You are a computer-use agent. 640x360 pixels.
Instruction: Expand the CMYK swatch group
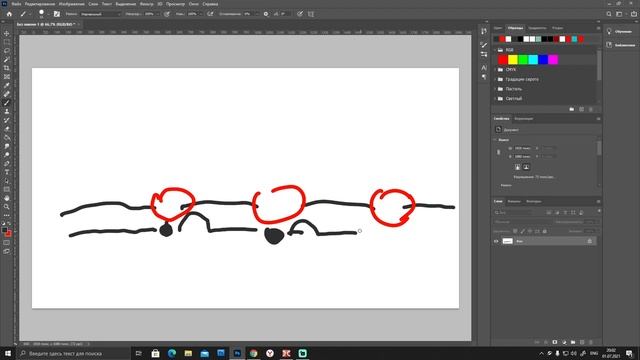[x=496, y=69]
